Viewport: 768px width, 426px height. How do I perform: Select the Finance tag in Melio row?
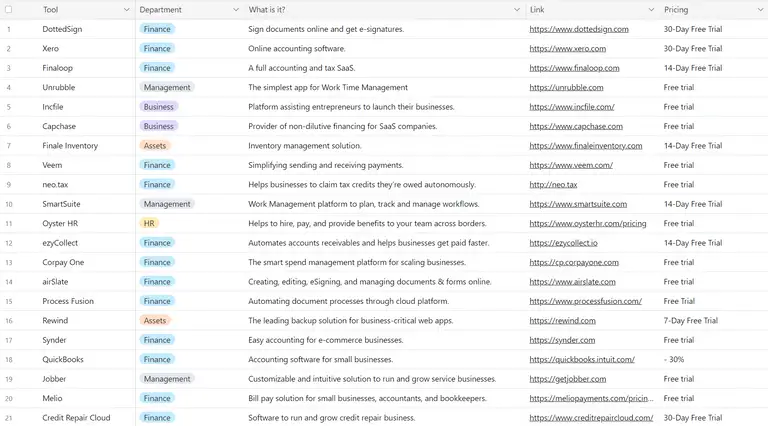[x=157, y=399]
